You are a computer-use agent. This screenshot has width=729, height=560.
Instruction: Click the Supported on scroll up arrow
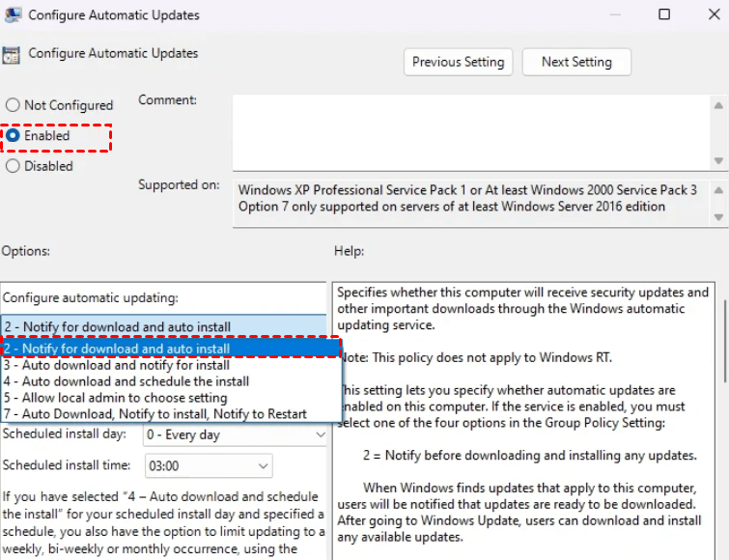click(x=718, y=189)
